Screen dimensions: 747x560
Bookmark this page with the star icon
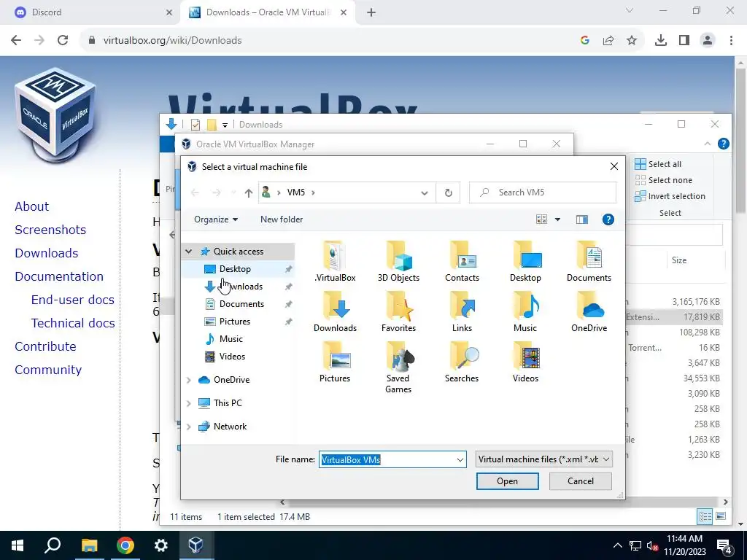coord(632,41)
